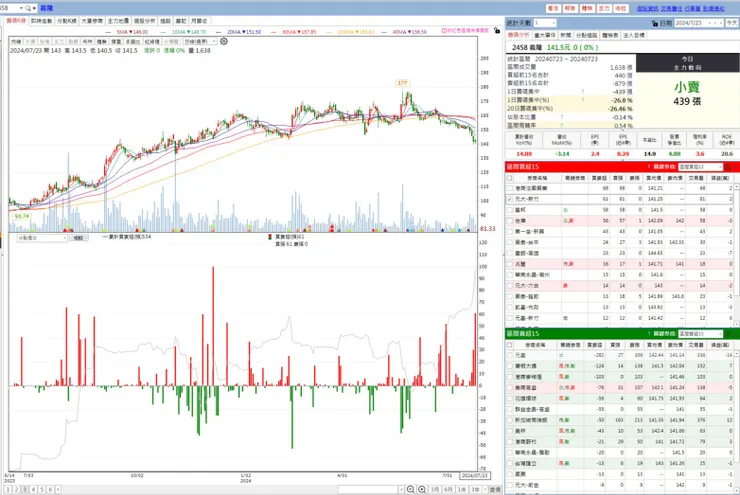This screenshot has width=740, height=495.
Task: Click help question mark in 區間賣超15 header
Action: pyautogui.click(x=649, y=334)
